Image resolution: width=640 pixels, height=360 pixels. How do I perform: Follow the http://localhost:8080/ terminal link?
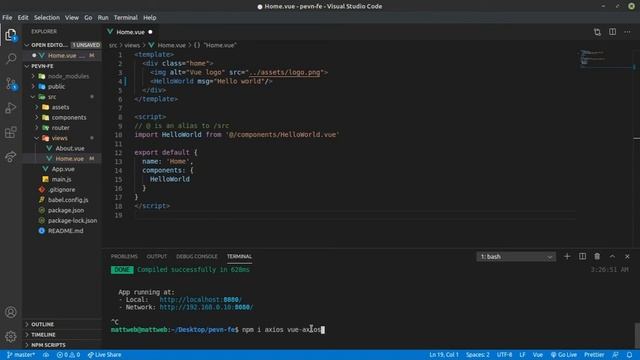tap(200, 300)
